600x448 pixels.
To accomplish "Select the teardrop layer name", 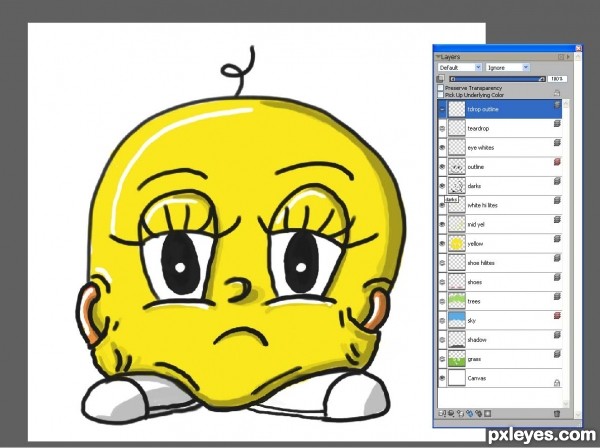I will [478, 129].
